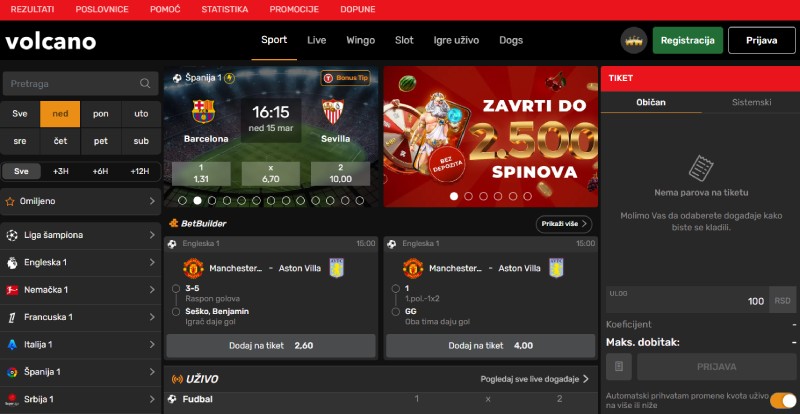
Task: Click the Barcelona club crest
Action: point(203,111)
